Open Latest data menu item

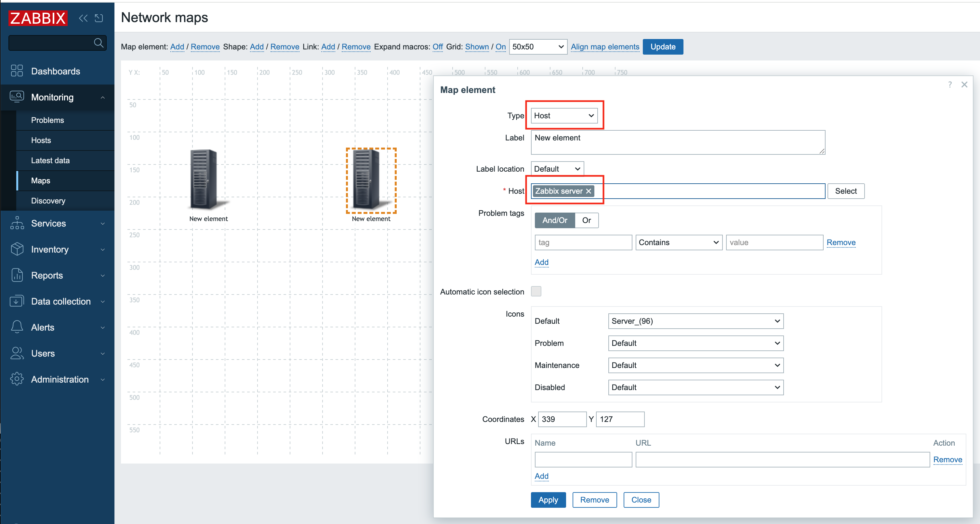pos(50,161)
